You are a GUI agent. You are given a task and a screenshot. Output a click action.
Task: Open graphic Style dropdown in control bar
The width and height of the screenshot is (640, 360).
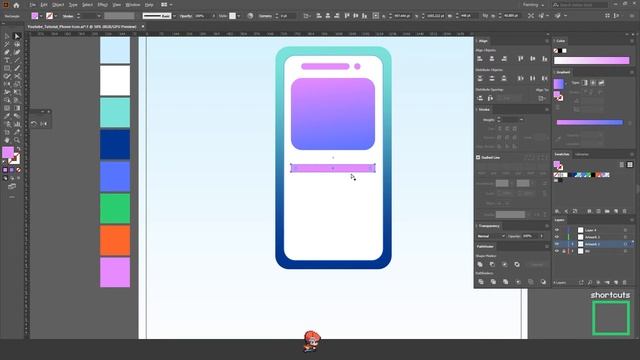[x=238, y=16]
